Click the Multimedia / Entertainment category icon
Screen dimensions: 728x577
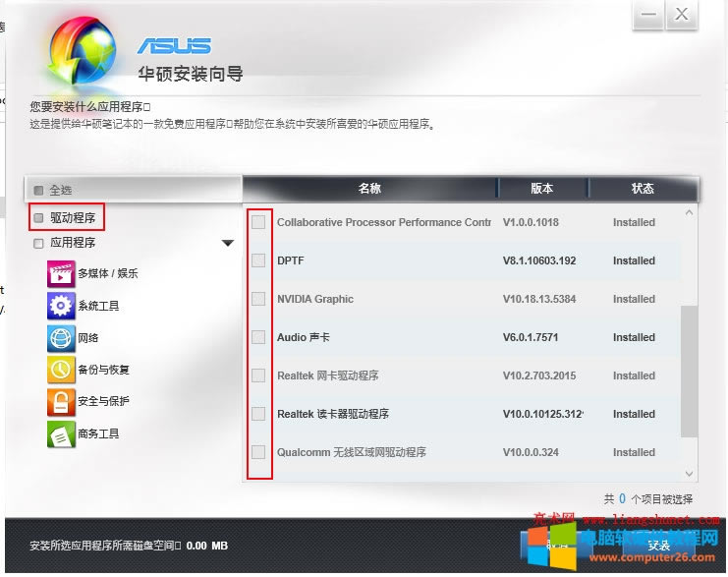point(61,273)
